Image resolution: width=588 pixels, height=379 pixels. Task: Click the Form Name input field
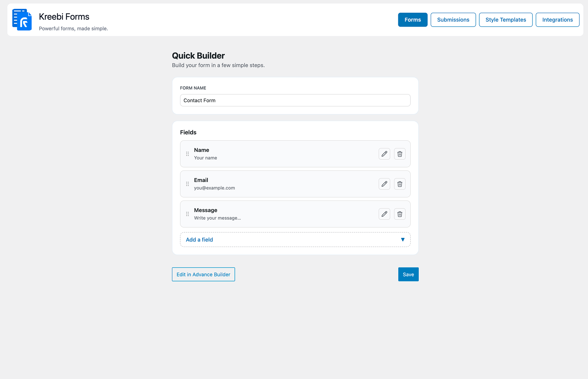point(295,100)
